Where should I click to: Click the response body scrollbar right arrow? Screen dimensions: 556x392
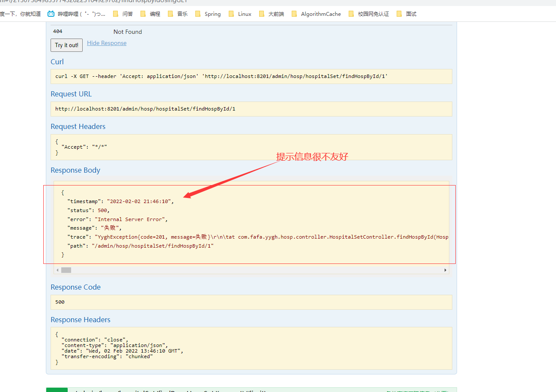pyautogui.click(x=445, y=270)
